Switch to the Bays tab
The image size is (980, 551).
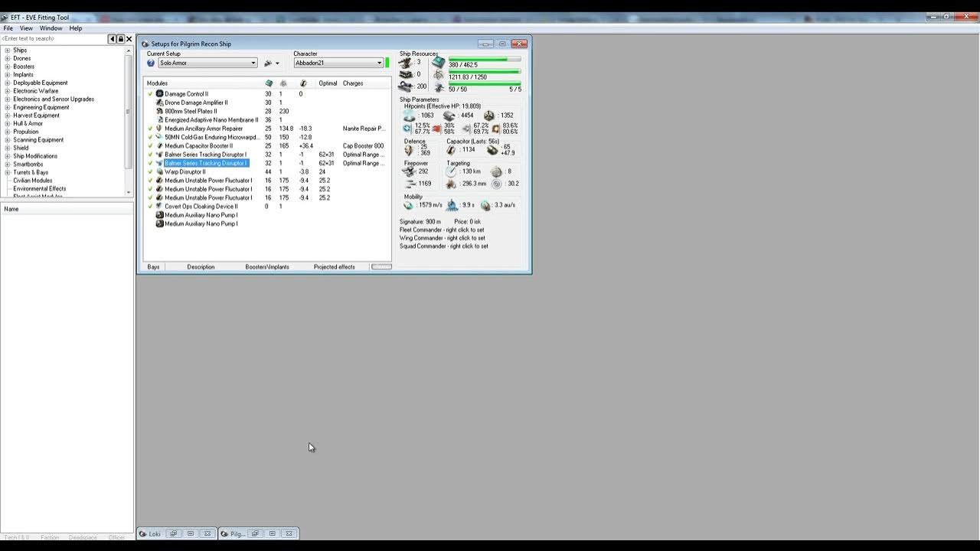[153, 267]
